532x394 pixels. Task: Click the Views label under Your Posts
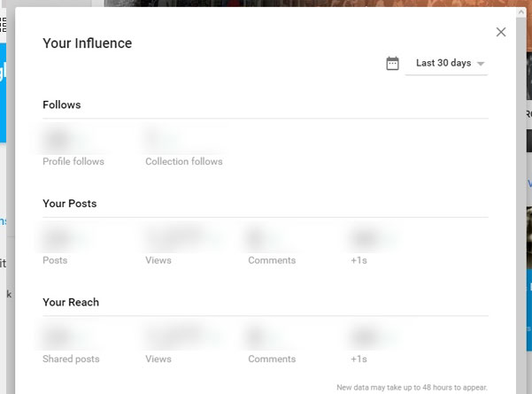[158, 260]
